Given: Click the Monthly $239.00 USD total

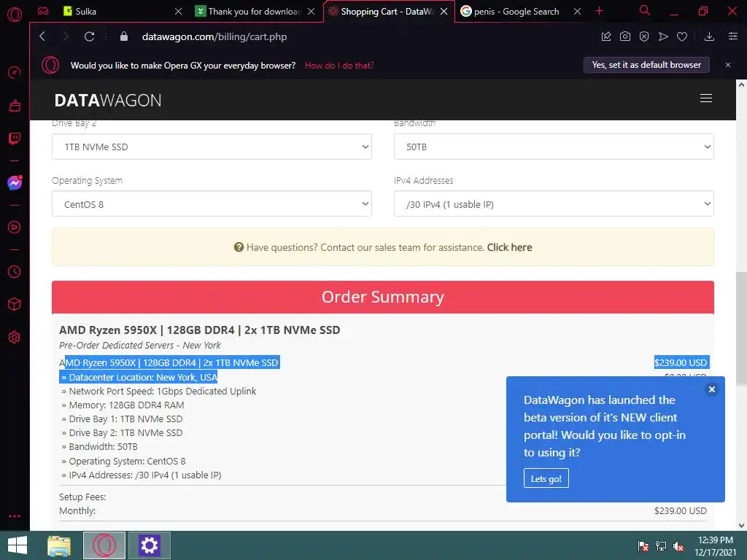Looking at the screenshot, I should point(681,511).
